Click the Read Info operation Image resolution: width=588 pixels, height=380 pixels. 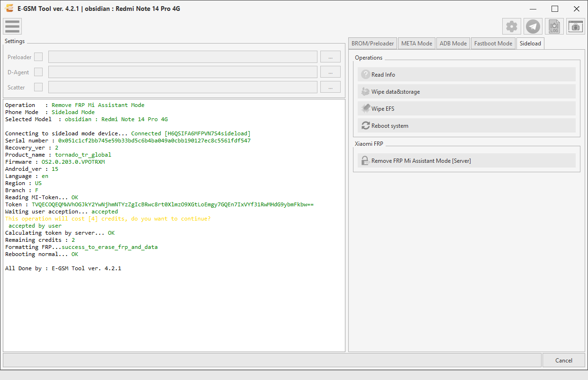coord(467,74)
